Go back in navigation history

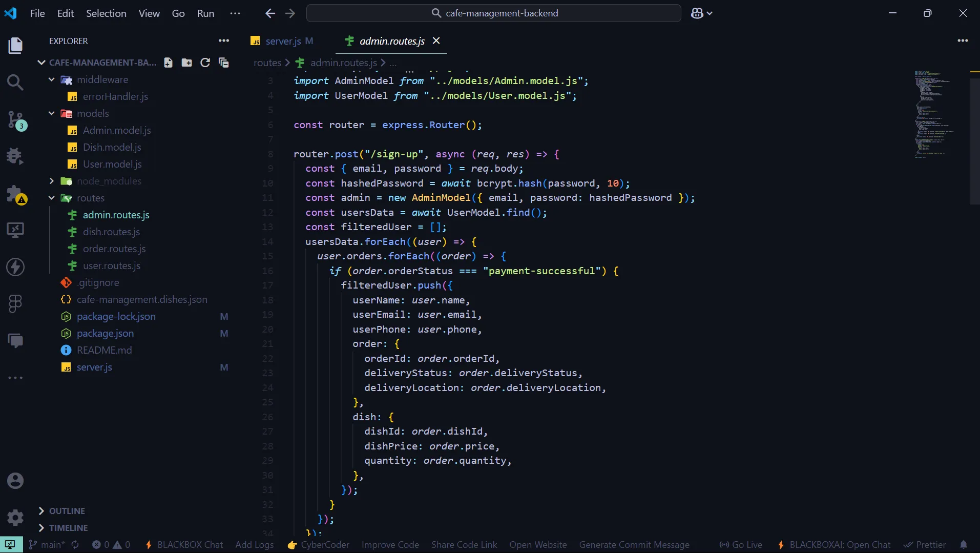[x=270, y=13]
